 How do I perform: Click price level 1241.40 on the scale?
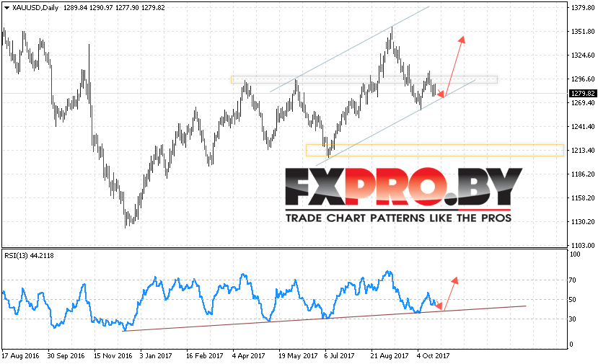[x=583, y=127]
